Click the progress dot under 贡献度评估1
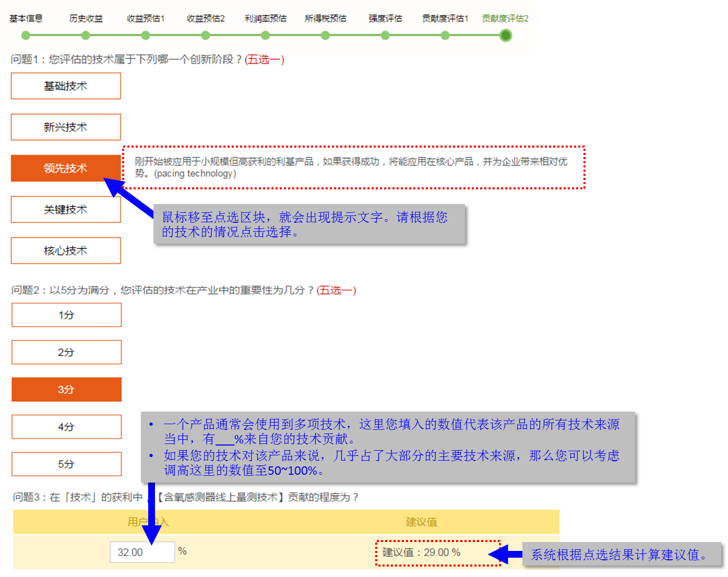This screenshot has width=728, height=577. 445,35
